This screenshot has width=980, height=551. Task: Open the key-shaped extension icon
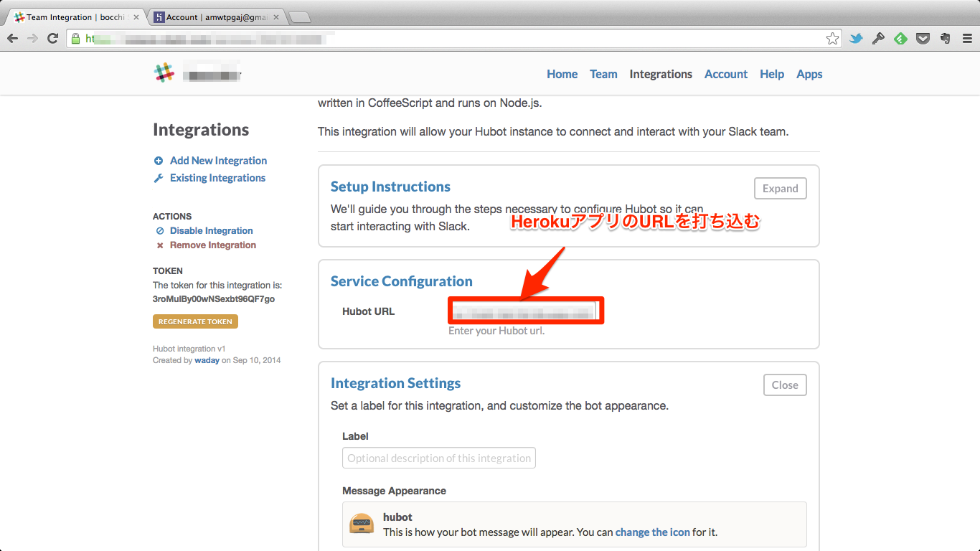click(878, 39)
